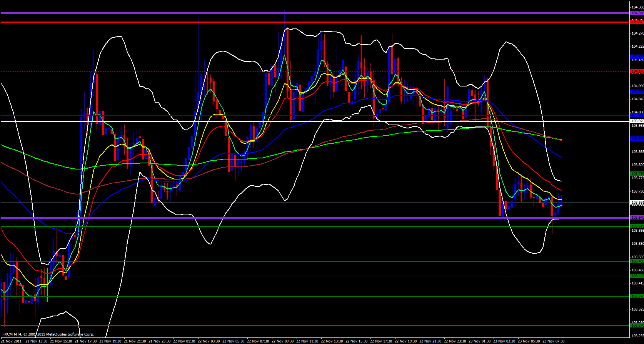This screenshot has height=344, width=644.
Task: Click the blue 103.910 price tag
Action: pyautogui.click(x=637, y=139)
